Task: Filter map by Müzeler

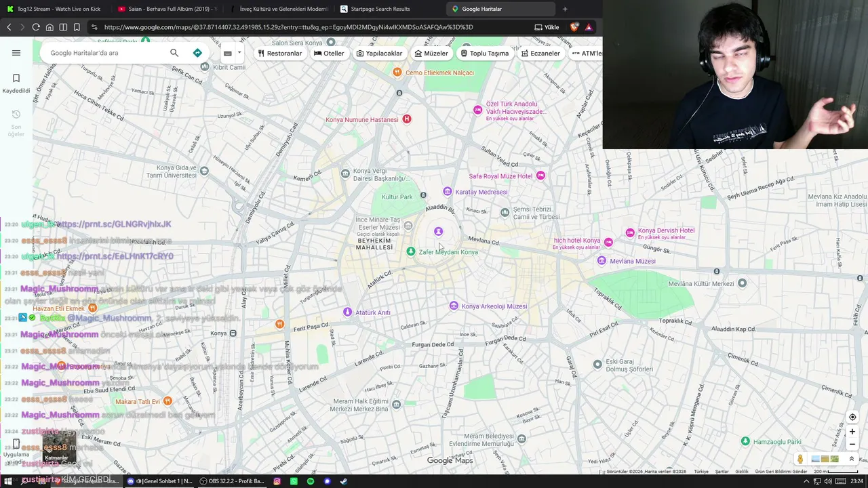Action: tap(431, 54)
